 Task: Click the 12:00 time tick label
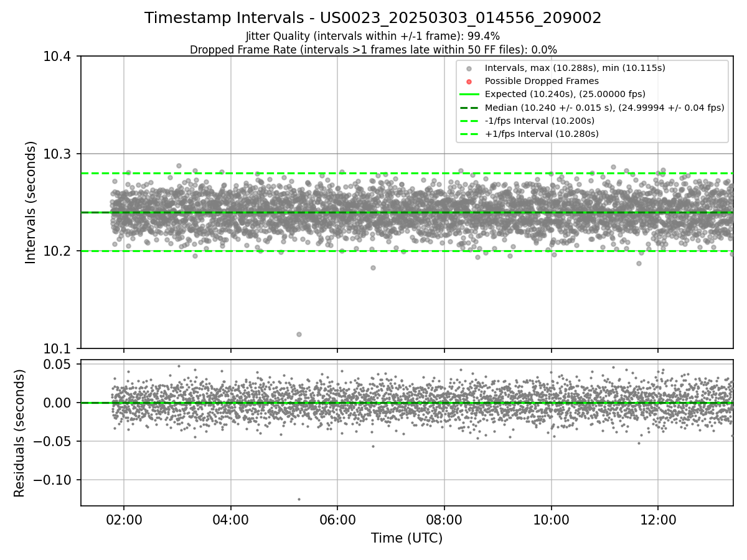(658, 520)
